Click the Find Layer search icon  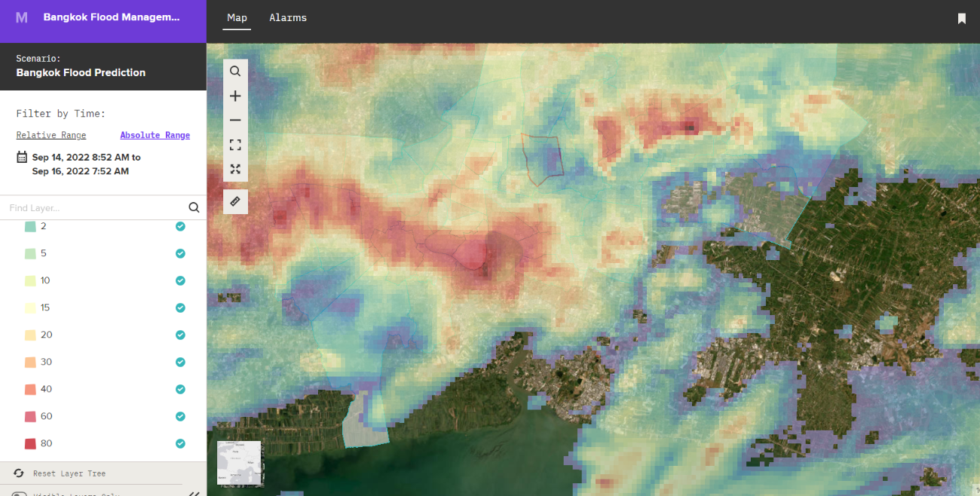[194, 208]
